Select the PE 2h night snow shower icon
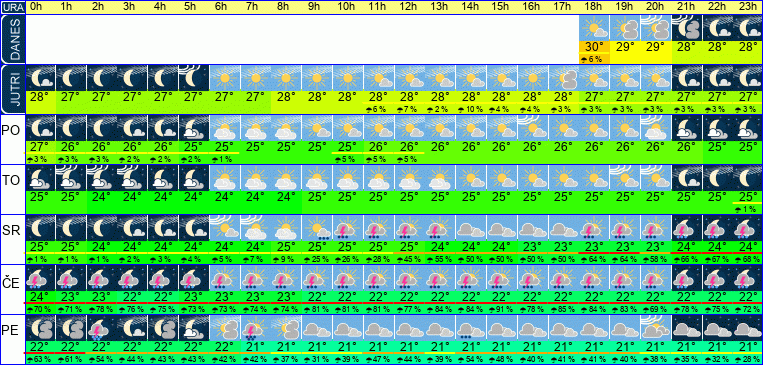 click(x=101, y=328)
